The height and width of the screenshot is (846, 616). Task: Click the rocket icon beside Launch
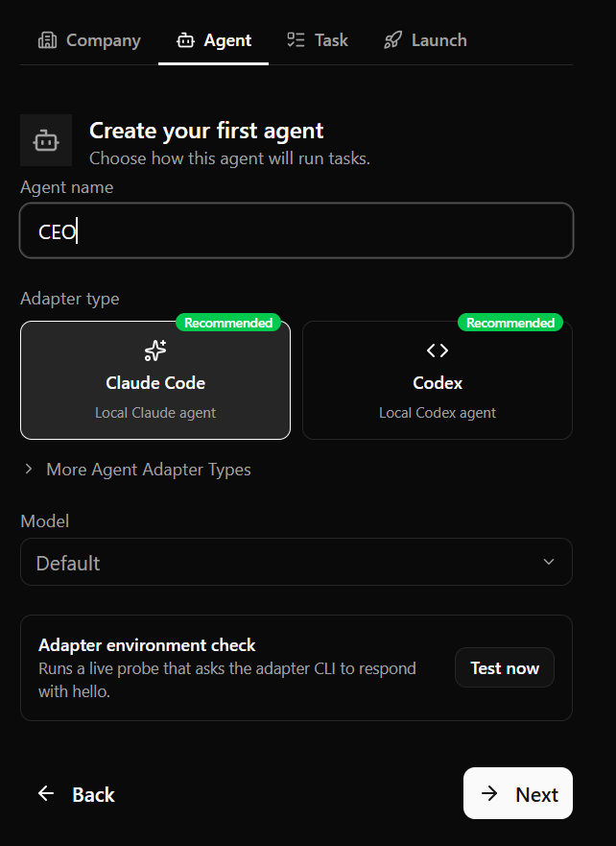pos(392,40)
